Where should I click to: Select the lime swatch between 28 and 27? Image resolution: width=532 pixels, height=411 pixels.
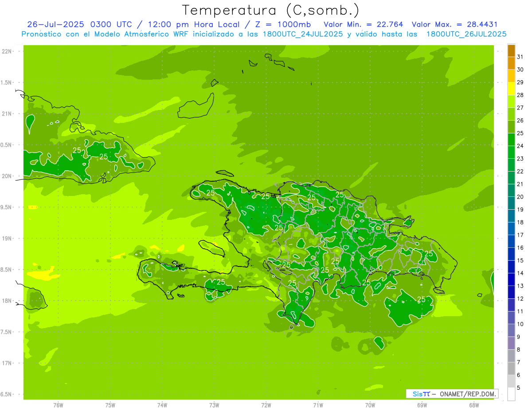512,101
